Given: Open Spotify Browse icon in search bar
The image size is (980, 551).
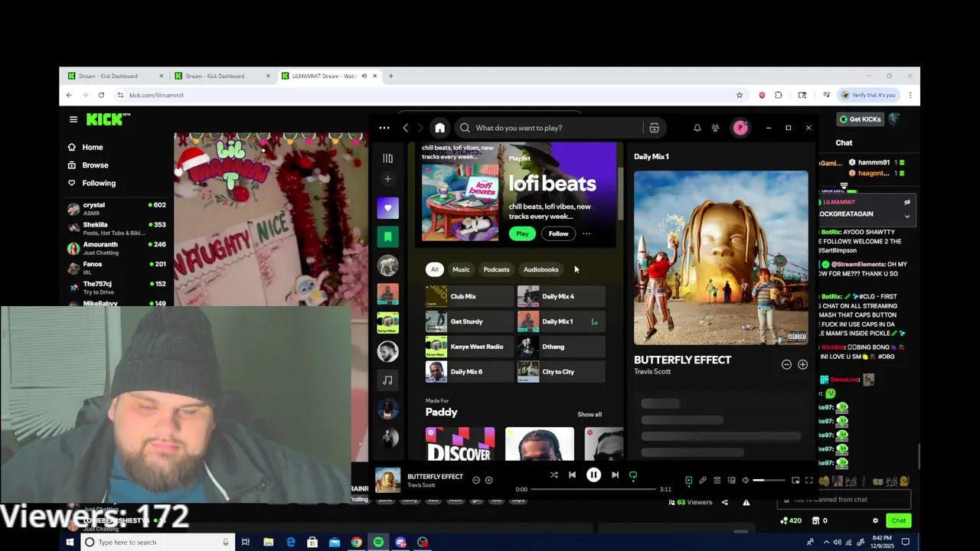Looking at the screenshot, I should coord(654,128).
